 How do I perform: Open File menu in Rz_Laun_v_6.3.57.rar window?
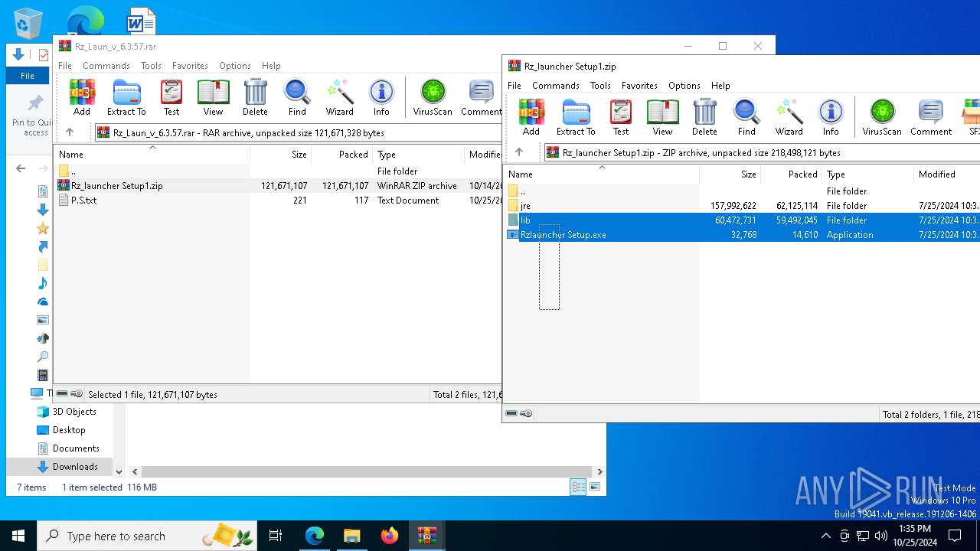pos(65,66)
